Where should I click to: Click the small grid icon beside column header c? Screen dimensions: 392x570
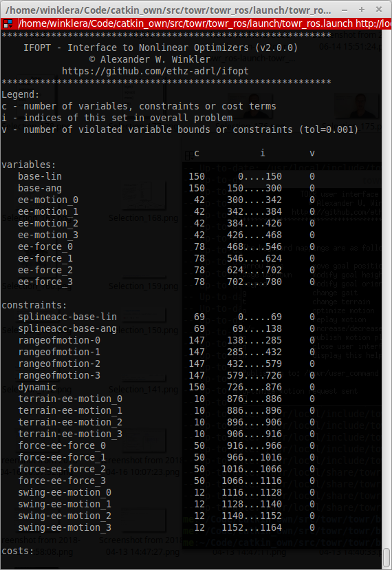[x=189, y=156]
